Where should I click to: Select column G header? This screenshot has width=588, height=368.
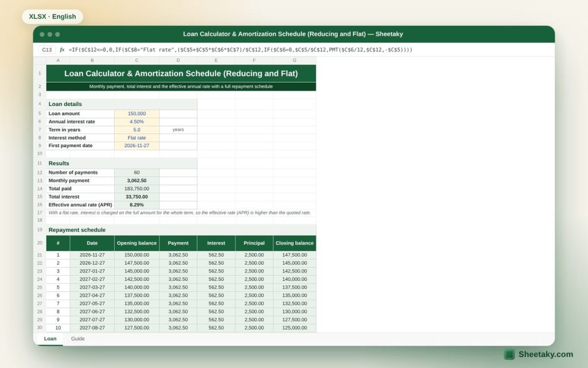tap(295, 60)
